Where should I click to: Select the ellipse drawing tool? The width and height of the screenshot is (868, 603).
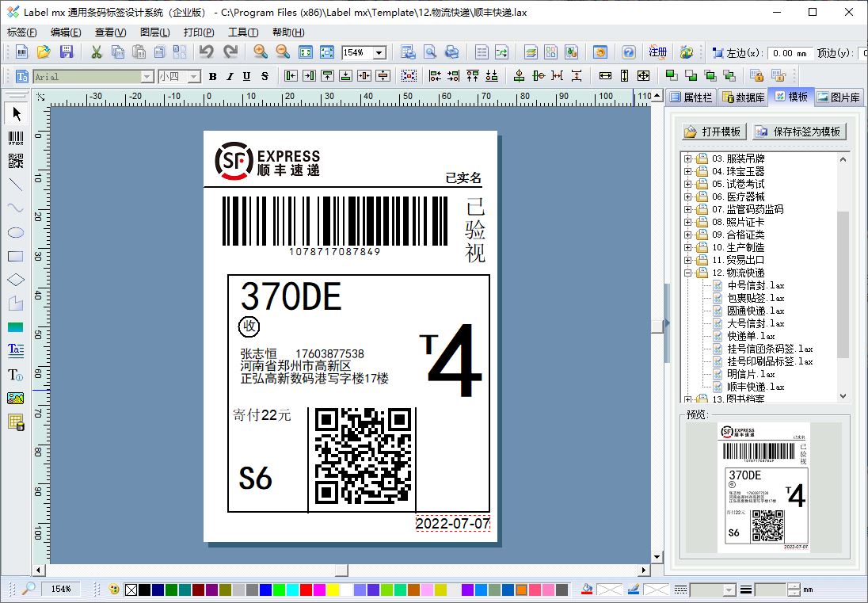click(x=16, y=232)
